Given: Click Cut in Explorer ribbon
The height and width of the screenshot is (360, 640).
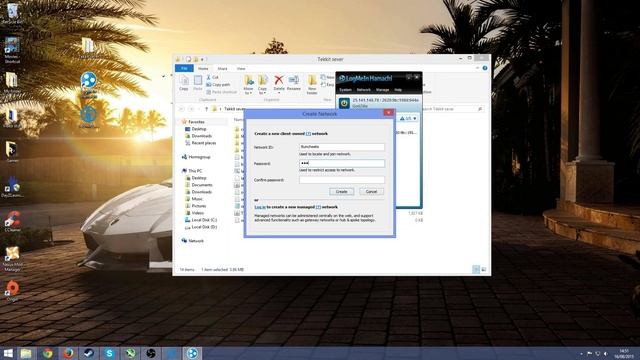Looking at the screenshot, I should coord(212,77).
